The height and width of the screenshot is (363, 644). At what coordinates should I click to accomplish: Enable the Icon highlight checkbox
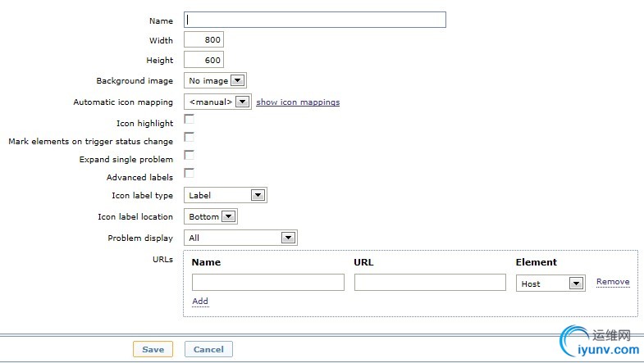click(189, 120)
